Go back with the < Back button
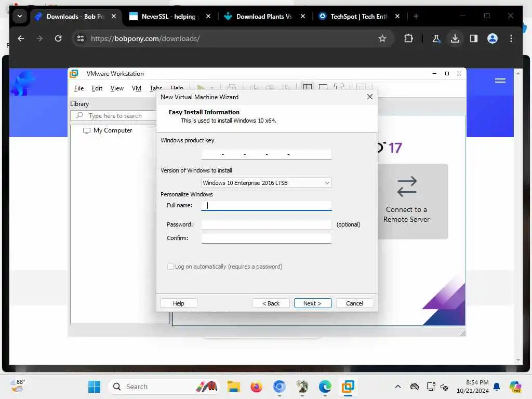Viewport: 532px width, 399px height. coord(271,303)
